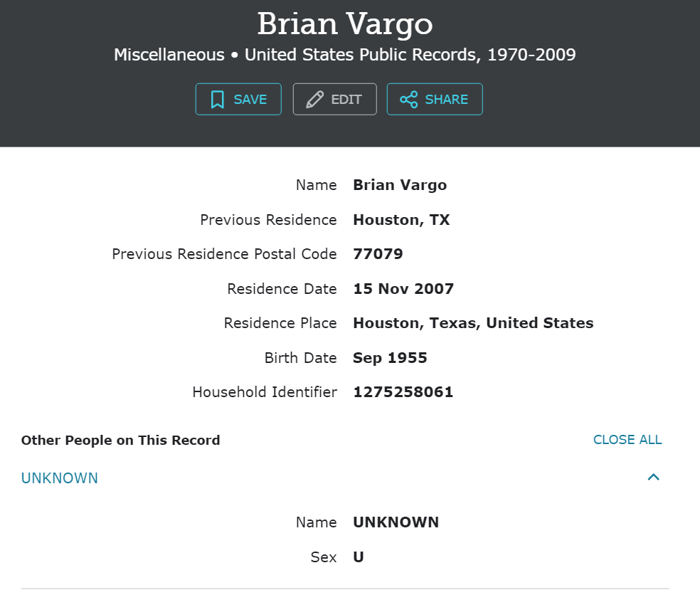
Task: Select household identifier number 1275258061
Action: (x=403, y=392)
